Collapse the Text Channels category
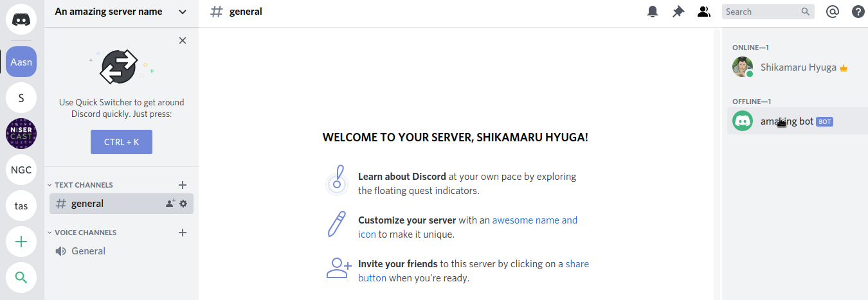The width and height of the screenshot is (868, 300). click(x=81, y=185)
